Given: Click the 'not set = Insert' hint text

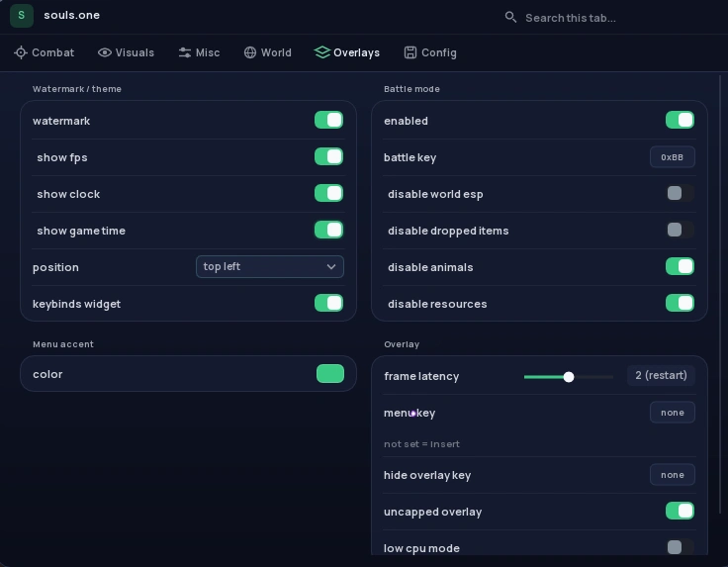Looking at the screenshot, I should (x=421, y=444).
